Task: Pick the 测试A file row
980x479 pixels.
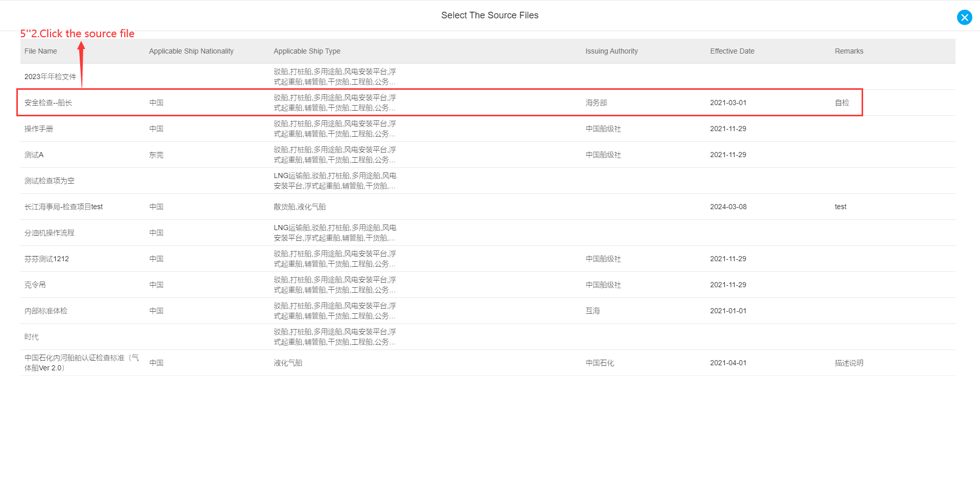Action: point(487,155)
